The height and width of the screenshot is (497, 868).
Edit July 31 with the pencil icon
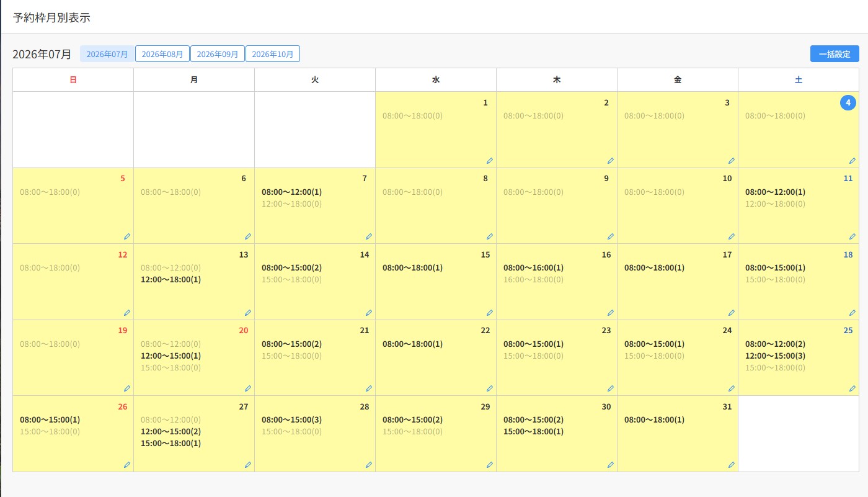point(732,465)
